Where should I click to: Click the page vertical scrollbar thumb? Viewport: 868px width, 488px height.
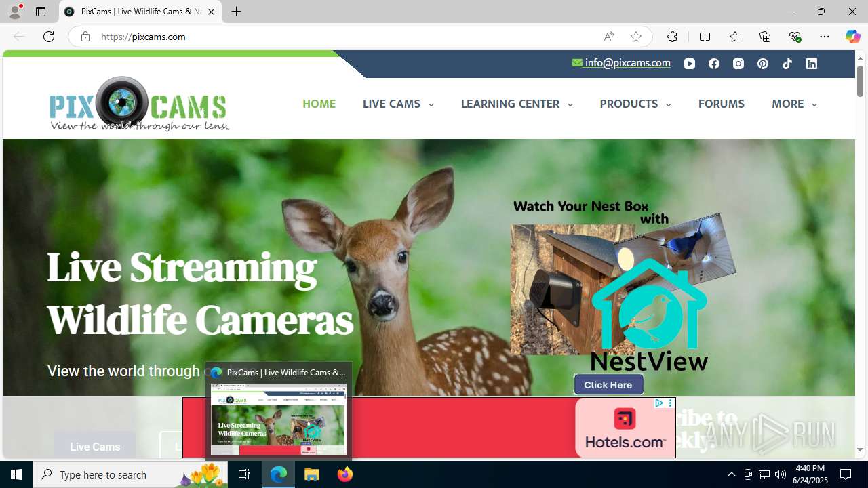pos(860,80)
